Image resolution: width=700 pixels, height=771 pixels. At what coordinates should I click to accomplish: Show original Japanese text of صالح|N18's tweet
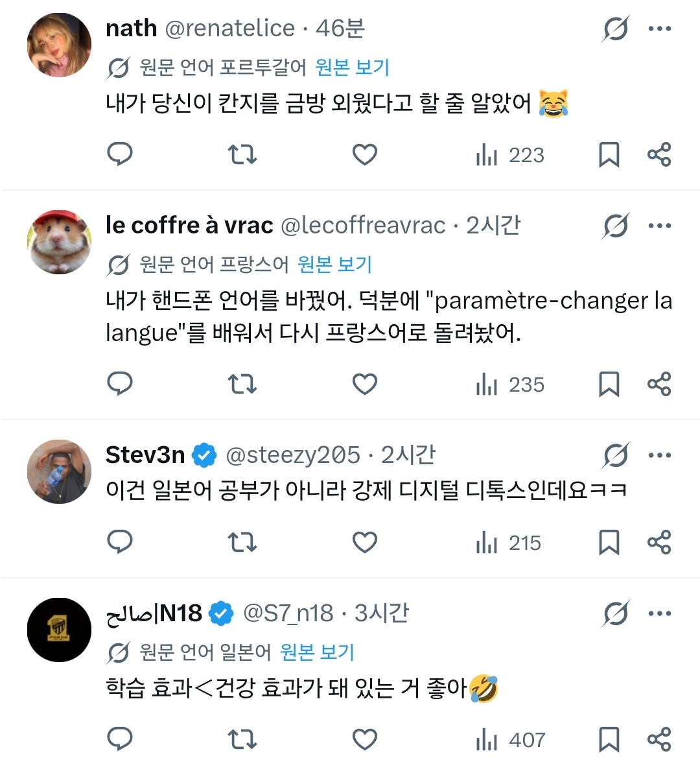(317, 652)
